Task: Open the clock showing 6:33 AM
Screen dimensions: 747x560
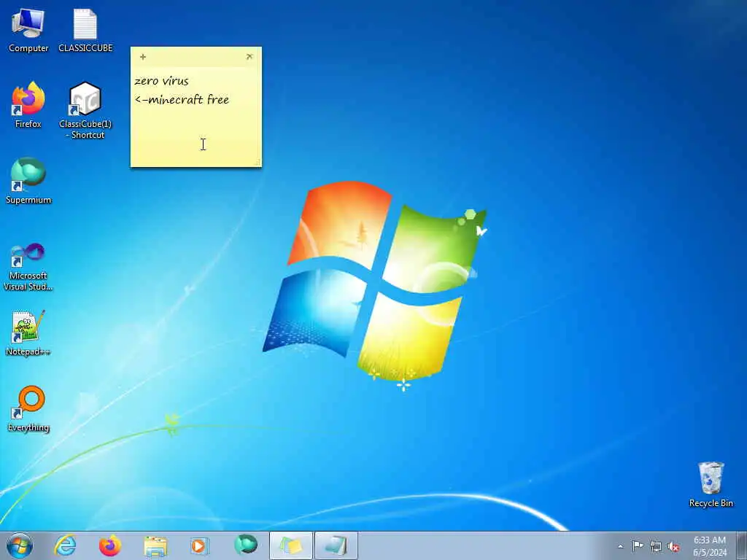Action: pyautogui.click(x=710, y=545)
